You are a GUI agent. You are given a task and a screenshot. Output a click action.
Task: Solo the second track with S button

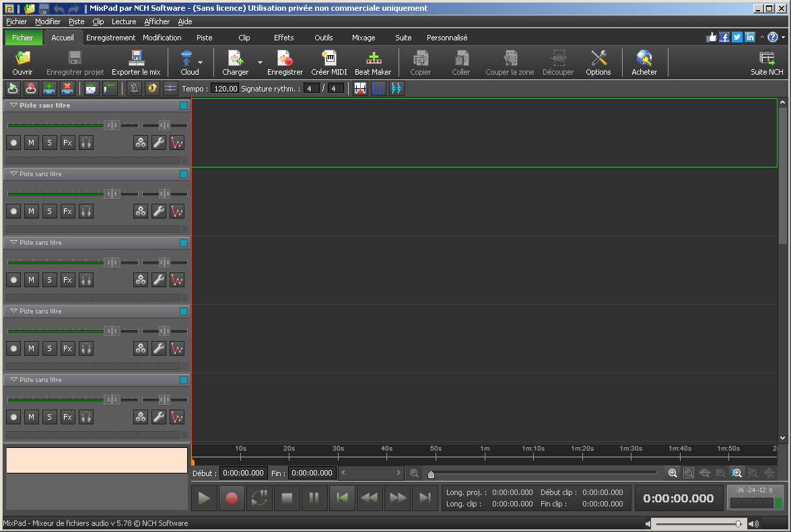point(49,211)
